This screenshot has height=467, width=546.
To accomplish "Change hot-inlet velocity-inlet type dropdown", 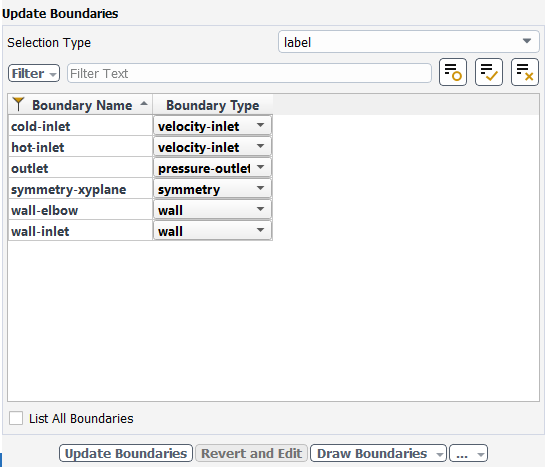I will 212,147.
